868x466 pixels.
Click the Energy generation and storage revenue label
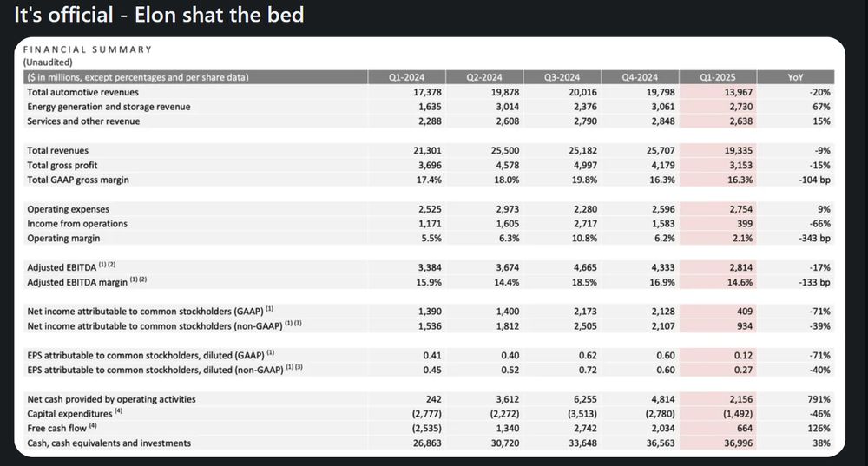point(108,107)
